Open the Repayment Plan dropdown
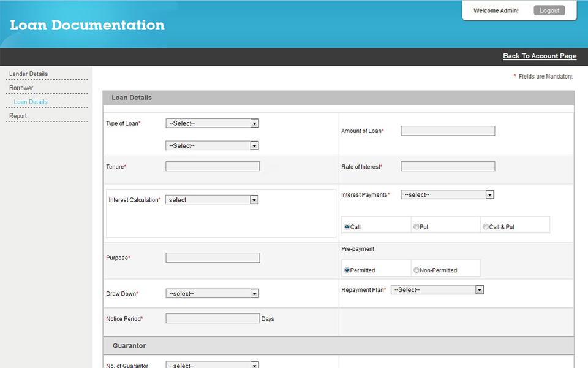The image size is (588, 368). [437, 289]
